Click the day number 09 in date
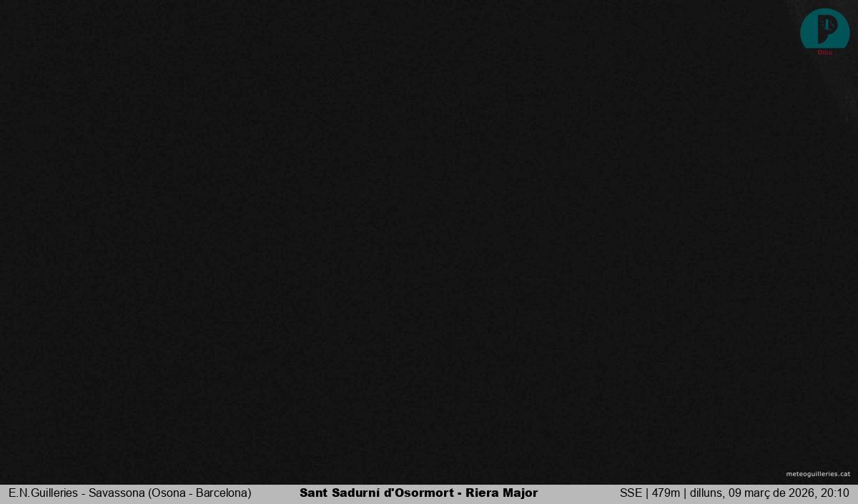Viewport: 858px width, 504px height. tap(736, 493)
